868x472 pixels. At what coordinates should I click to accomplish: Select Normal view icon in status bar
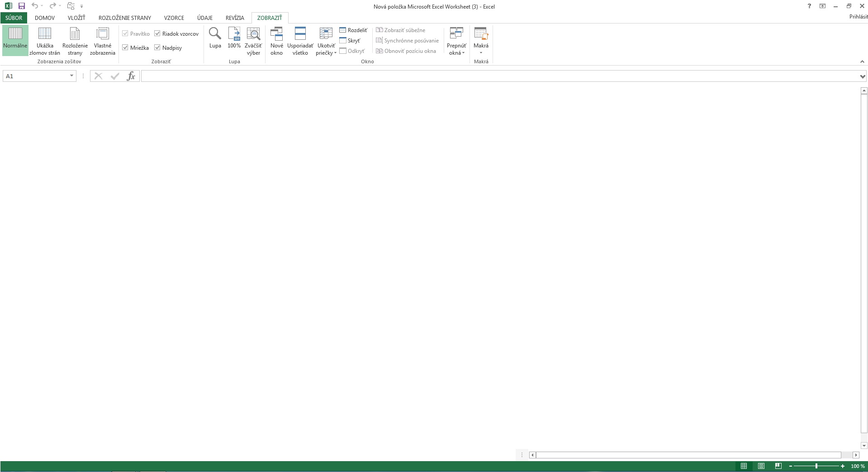(744, 466)
